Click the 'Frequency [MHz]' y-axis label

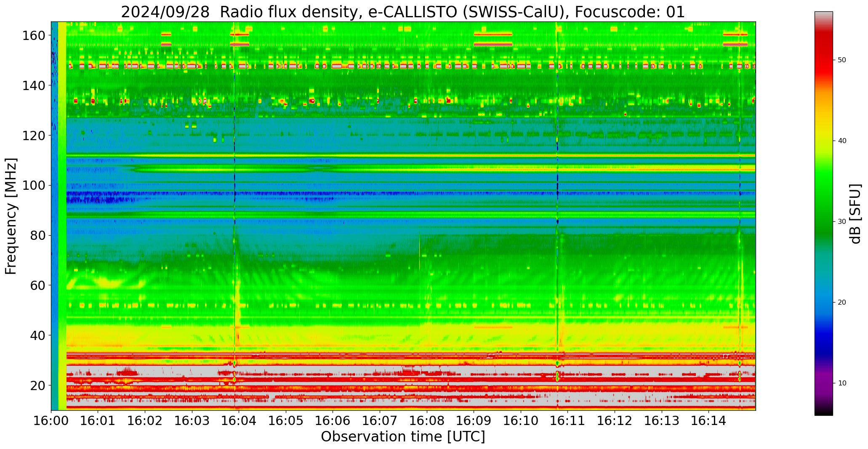[11, 216]
